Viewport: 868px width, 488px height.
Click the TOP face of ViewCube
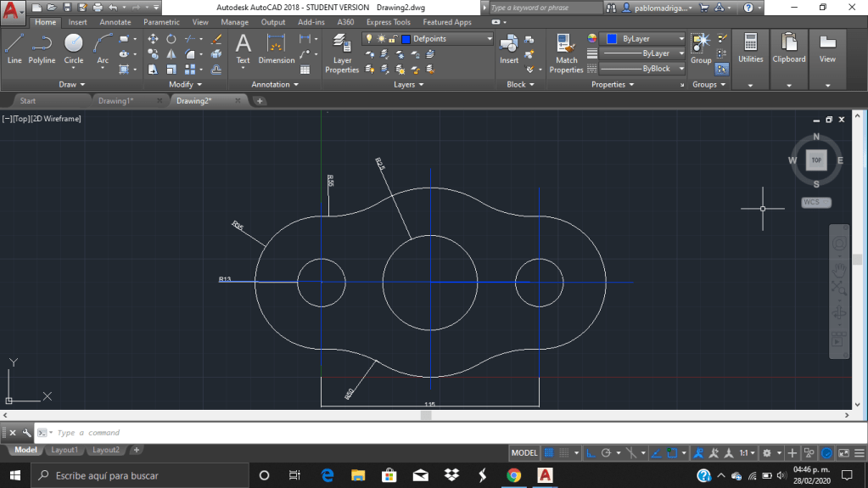point(816,160)
